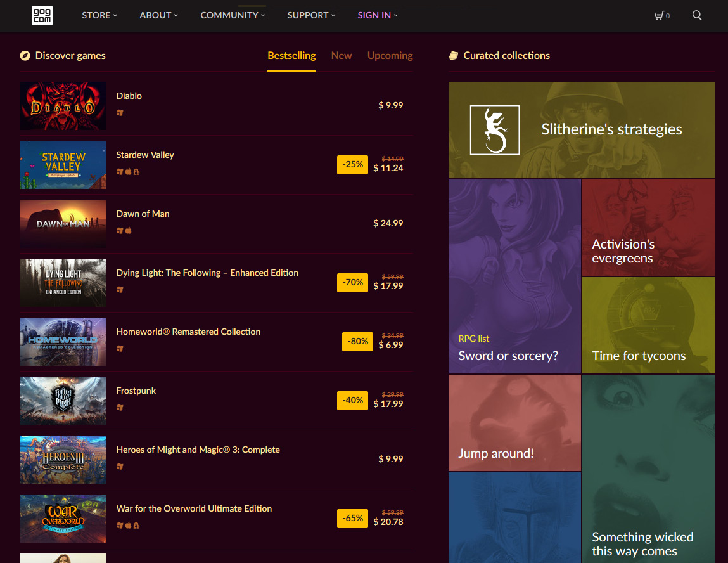Click the $ 11.24 price for Stardew Valley
Image resolution: width=728 pixels, height=563 pixels.
coord(388,168)
